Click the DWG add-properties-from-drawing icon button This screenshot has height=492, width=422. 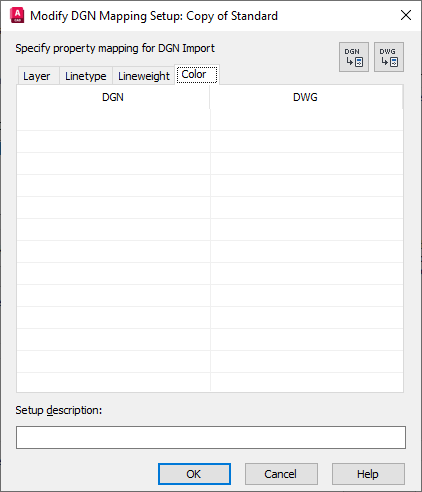pos(389,57)
